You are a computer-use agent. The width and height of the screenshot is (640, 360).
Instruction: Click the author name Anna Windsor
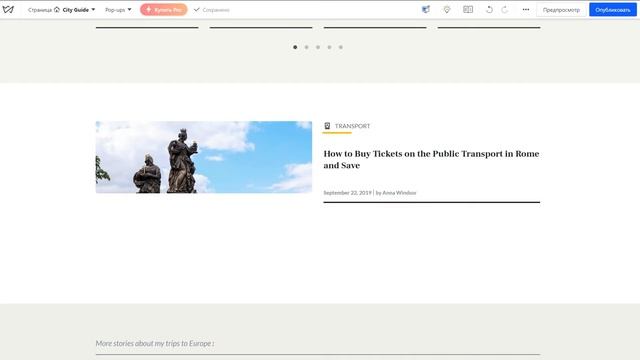coord(399,193)
